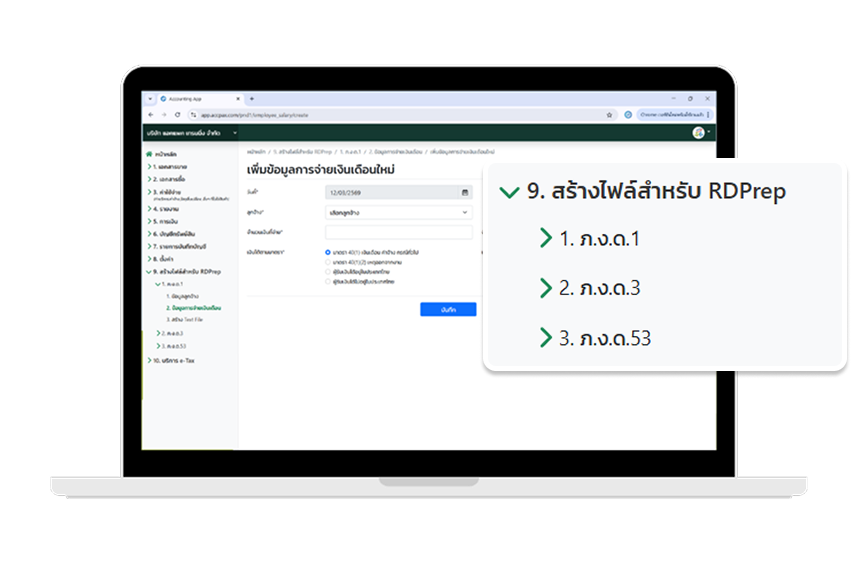Open the เลือกลูกจ้าง employee dropdown

398,212
